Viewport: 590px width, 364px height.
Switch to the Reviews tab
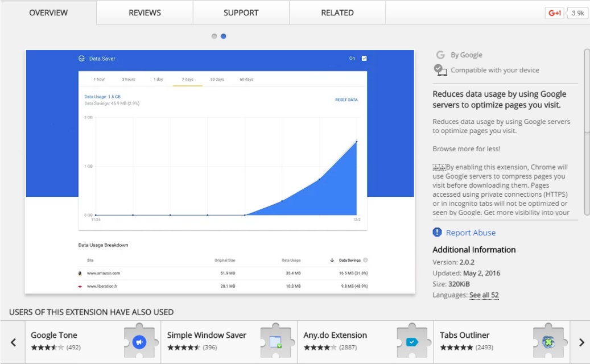tap(145, 13)
